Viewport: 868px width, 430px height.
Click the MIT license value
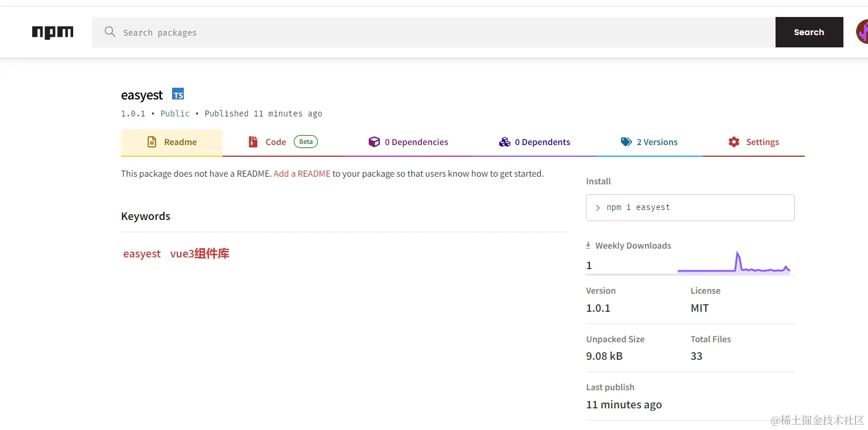coord(699,308)
